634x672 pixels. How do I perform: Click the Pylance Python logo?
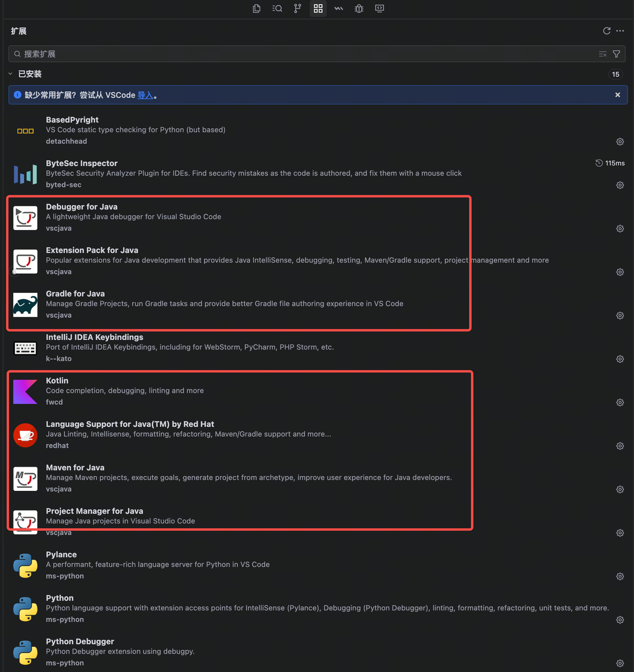pyautogui.click(x=25, y=566)
